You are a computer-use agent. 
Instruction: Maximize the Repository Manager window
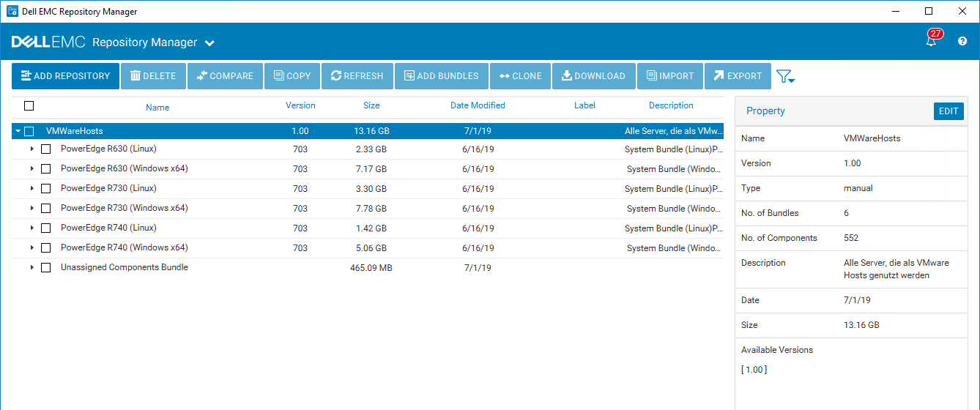pos(929,11)
